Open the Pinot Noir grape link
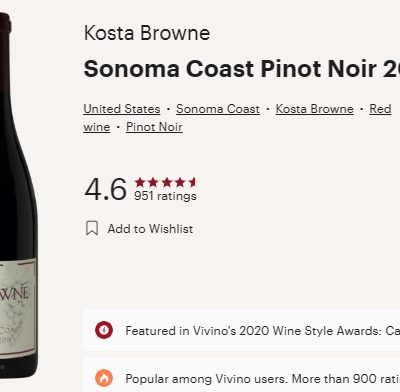 (x=154, y=127)
